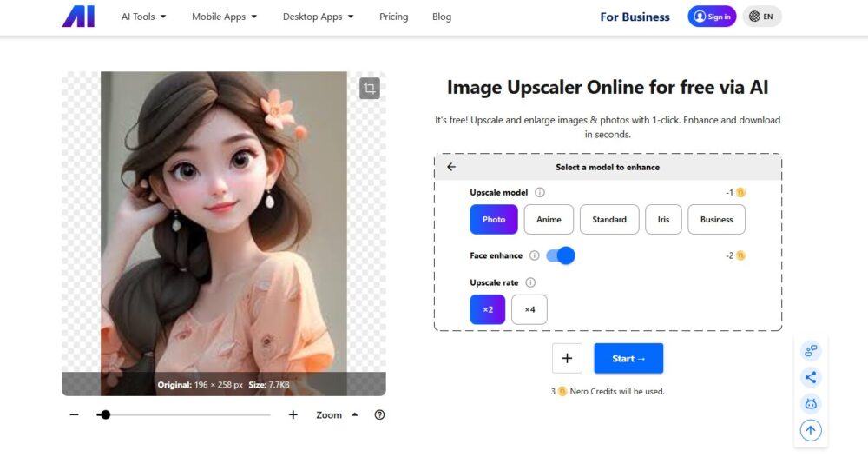This screenshot has width=868, height=464.
Task: Open the Blog page
Action: pos(442,17)
